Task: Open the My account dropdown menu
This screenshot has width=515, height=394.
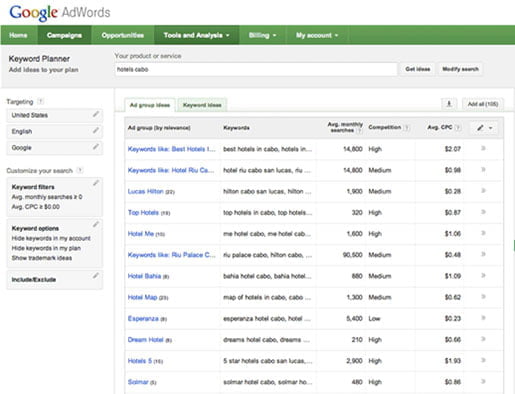Action: (317, 35)
